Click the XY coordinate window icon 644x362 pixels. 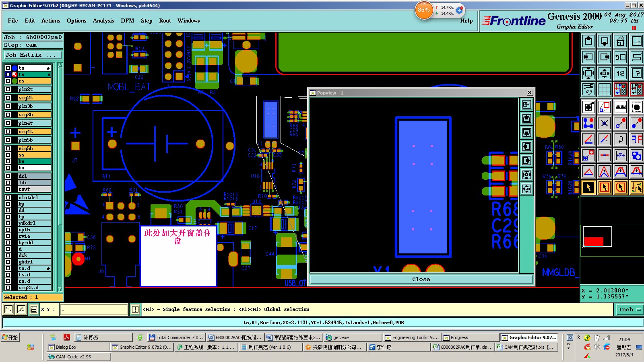tap(637, 41)
